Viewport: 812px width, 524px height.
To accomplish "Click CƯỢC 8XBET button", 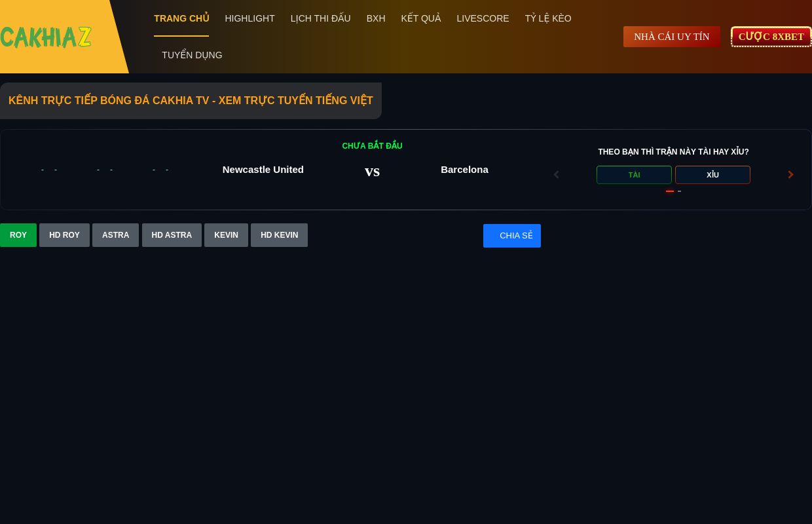I will pos(771,37).
